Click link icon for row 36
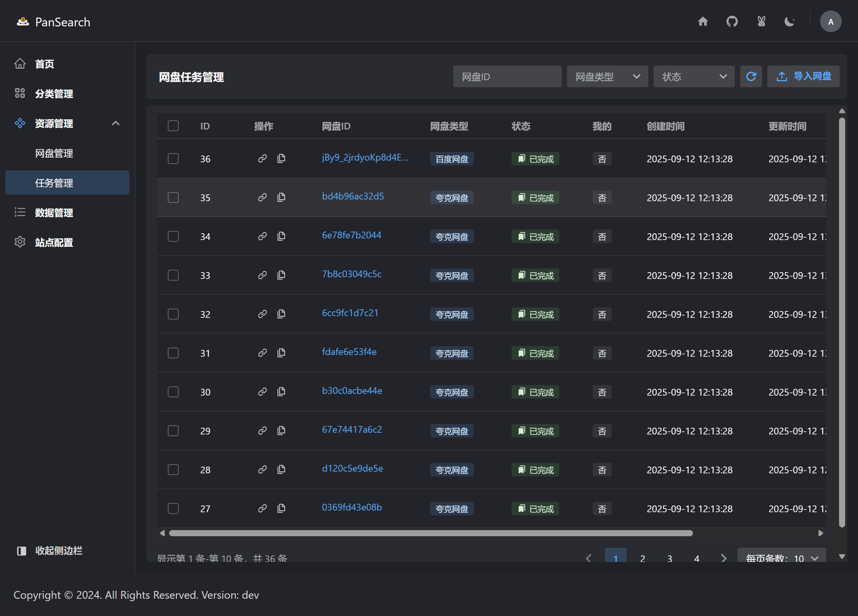Screen dimensions: 858x616 pyautogui.click(x=262, y=159)
